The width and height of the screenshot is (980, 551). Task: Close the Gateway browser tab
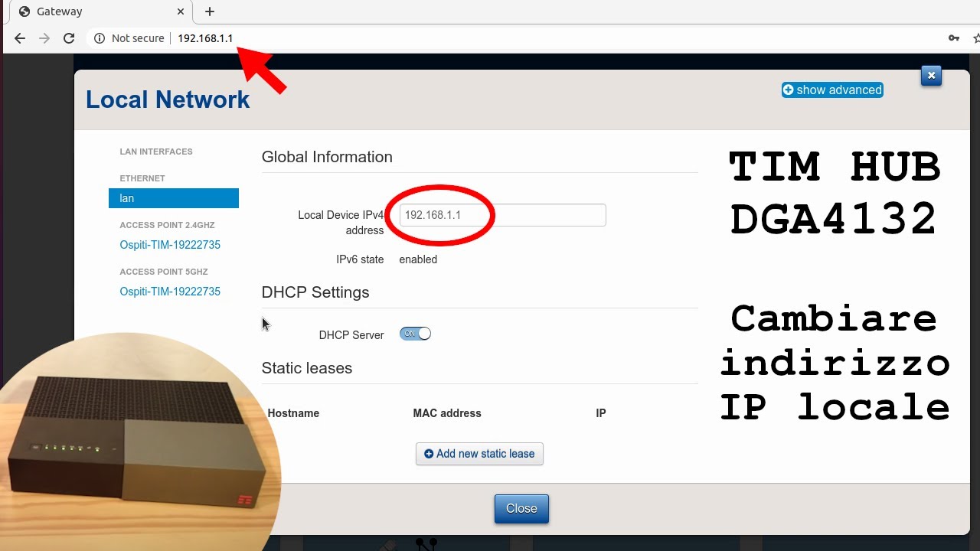point(181,11)
